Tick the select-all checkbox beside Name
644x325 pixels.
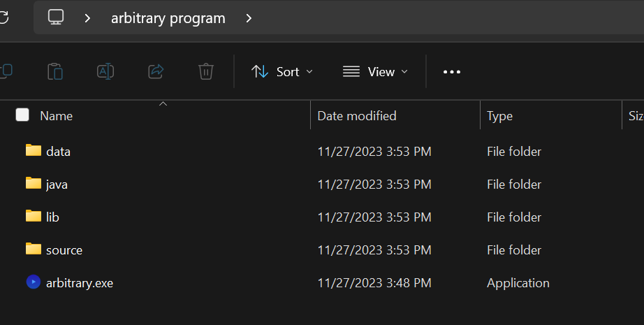click(x=22, y=115)
